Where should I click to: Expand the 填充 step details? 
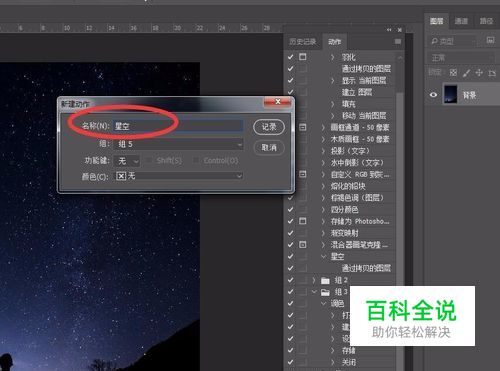click(332, 104)
